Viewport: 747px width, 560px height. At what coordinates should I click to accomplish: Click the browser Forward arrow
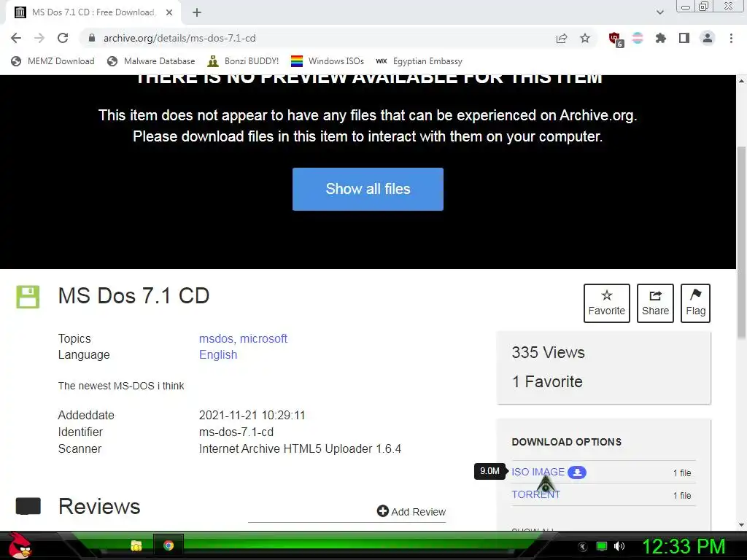click(39, 38)
